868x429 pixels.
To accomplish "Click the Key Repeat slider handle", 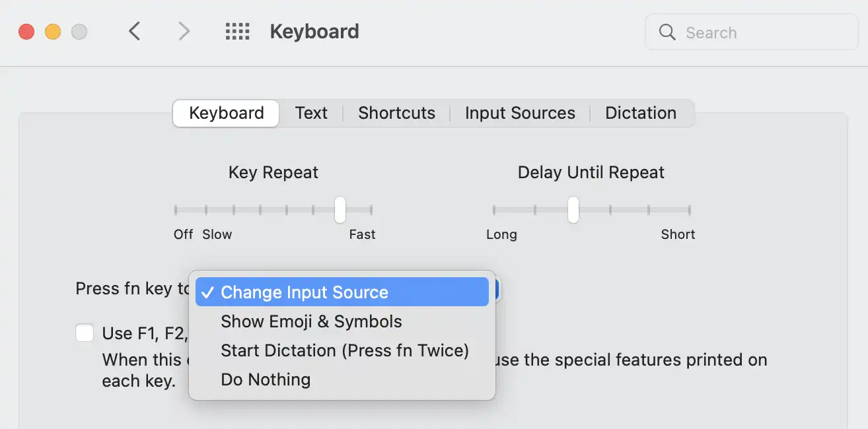I will point(340,209).
